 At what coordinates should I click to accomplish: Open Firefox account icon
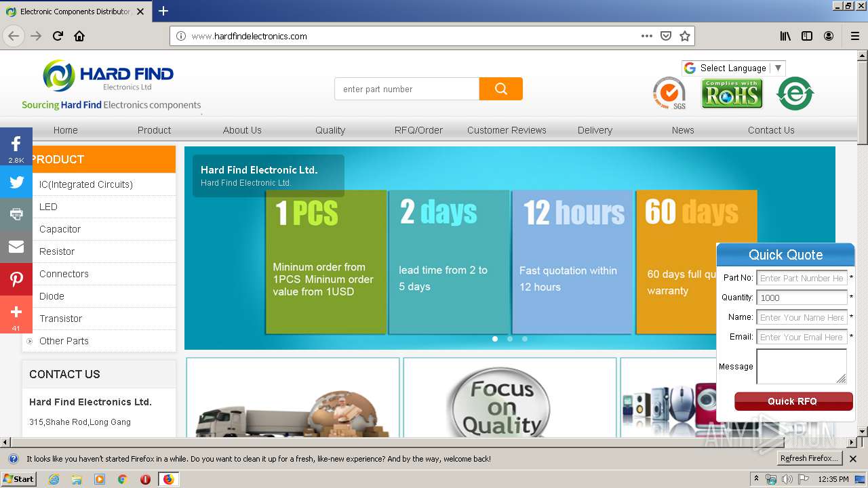tap(829, 36)
